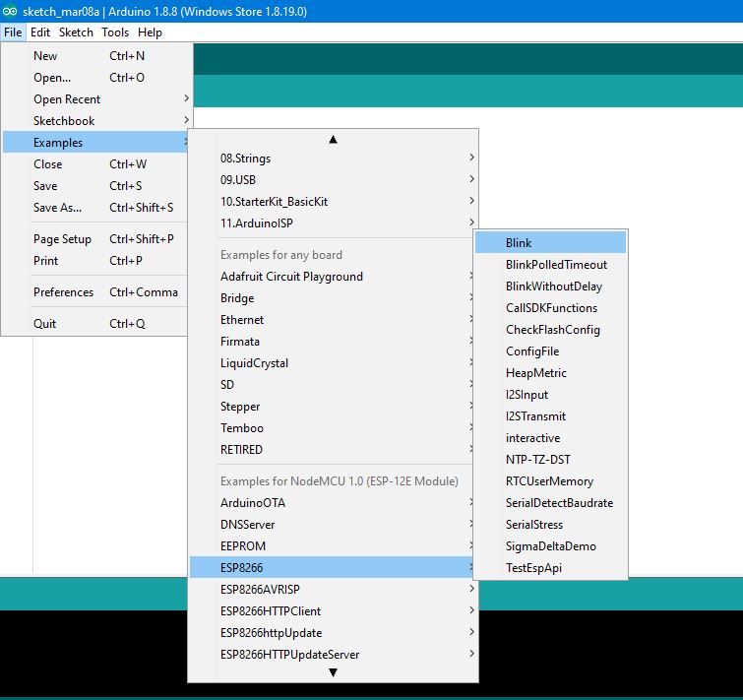Open the DNSServer examples submenu
The image size is (743, 700).
[x=333, y=525]
